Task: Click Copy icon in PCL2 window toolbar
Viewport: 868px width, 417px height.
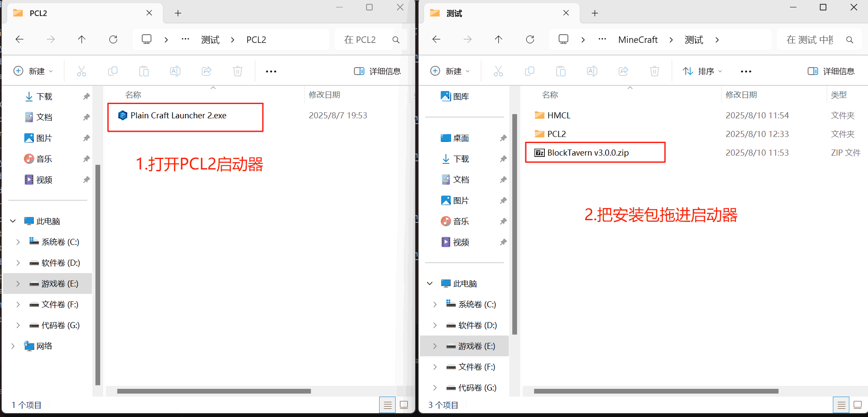Action: pyautogui.click(x=113, y=71)
